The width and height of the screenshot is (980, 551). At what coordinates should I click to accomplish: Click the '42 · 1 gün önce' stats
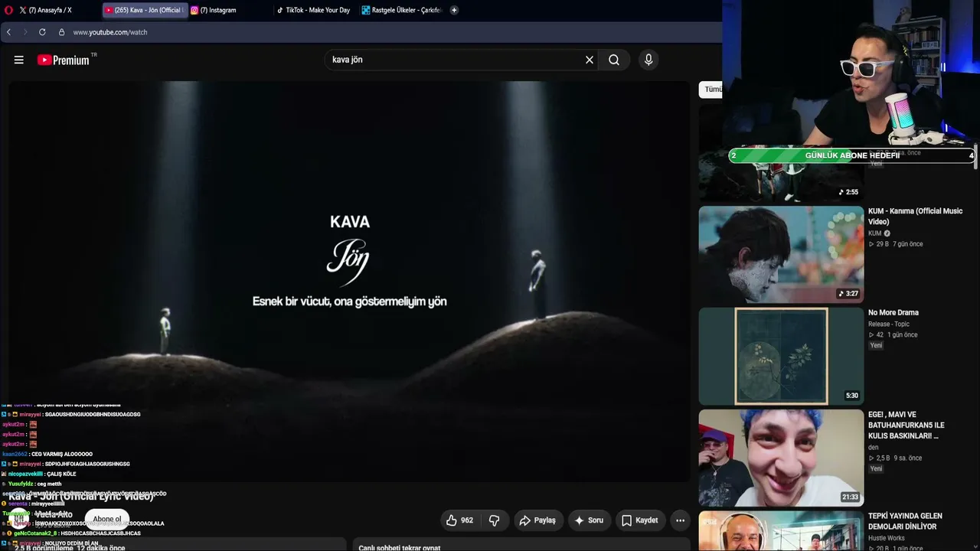coord(893,334)
